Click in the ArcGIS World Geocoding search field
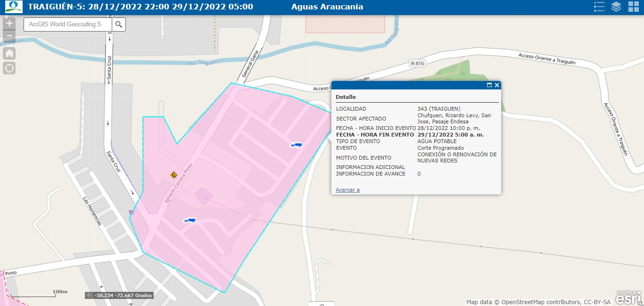Screen dimensions: 644x306 click(67, 24)
